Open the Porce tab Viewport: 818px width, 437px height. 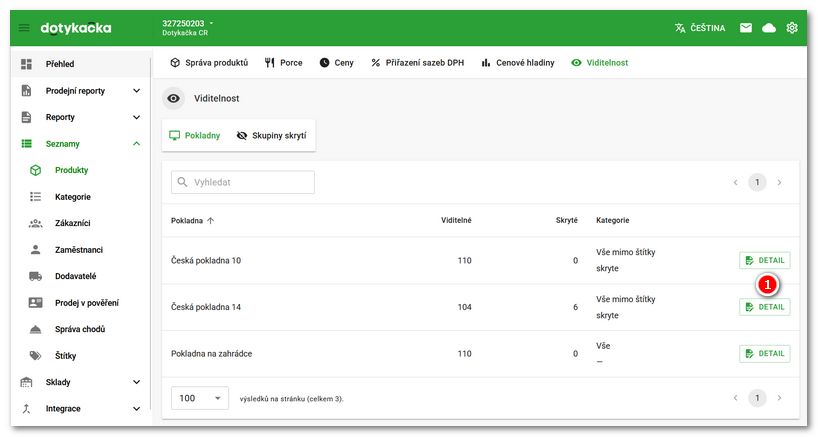284,63
